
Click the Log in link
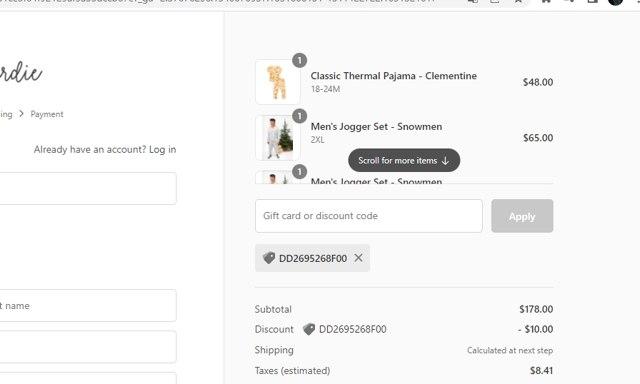click(162, 149)
